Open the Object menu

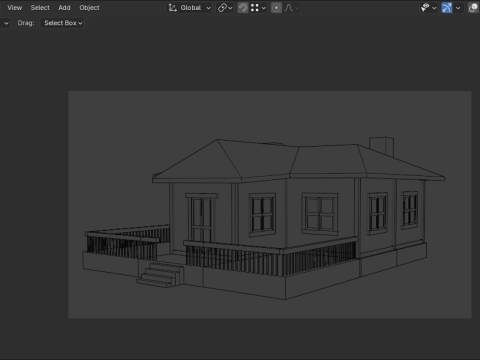(89, 8)
